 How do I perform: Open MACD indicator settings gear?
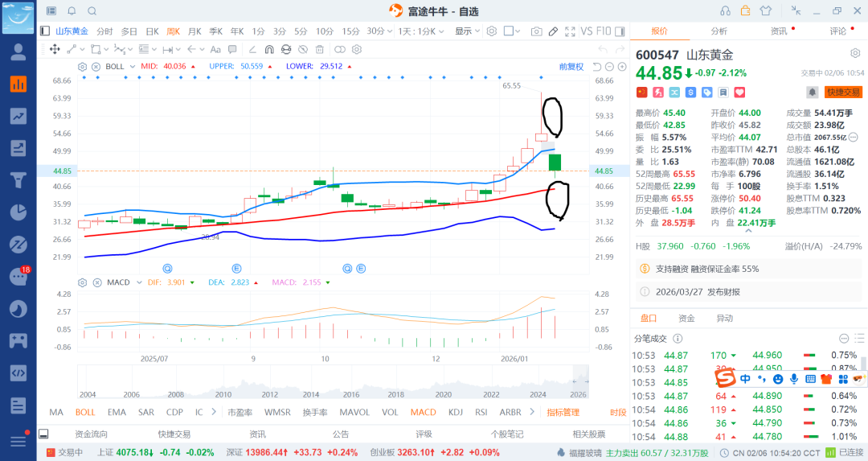pos(83,282)
